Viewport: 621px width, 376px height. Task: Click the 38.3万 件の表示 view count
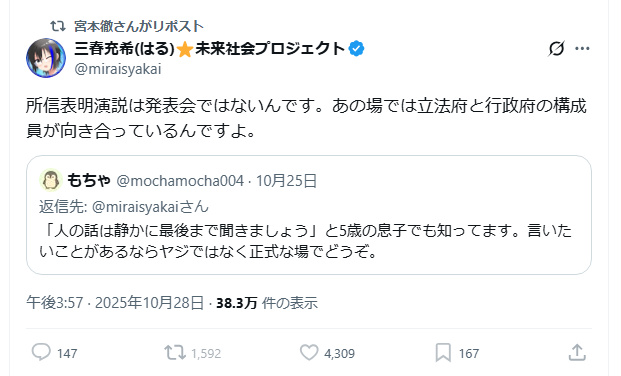point(267,303)
